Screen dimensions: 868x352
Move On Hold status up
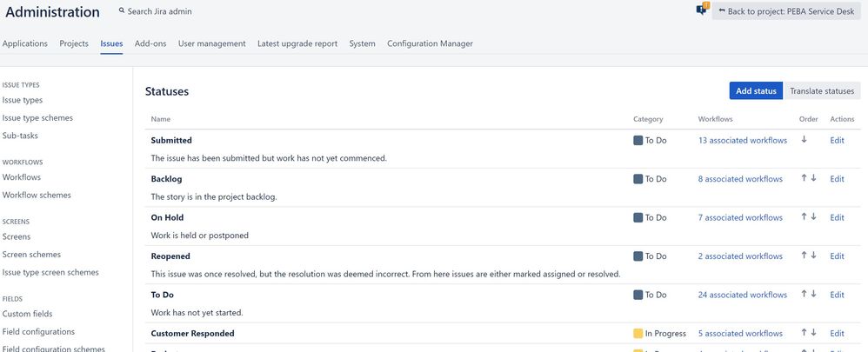(804, 217)
